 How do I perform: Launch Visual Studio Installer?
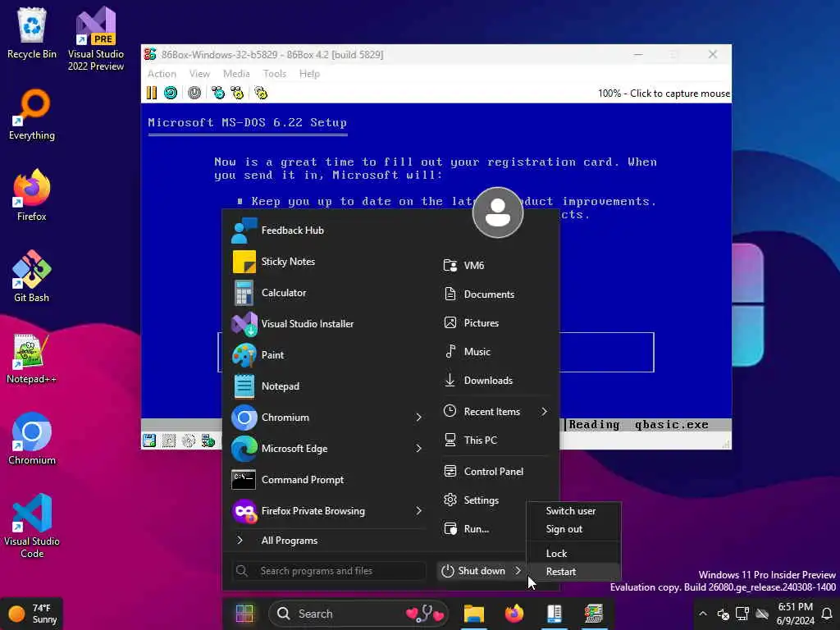coord(328,323)
